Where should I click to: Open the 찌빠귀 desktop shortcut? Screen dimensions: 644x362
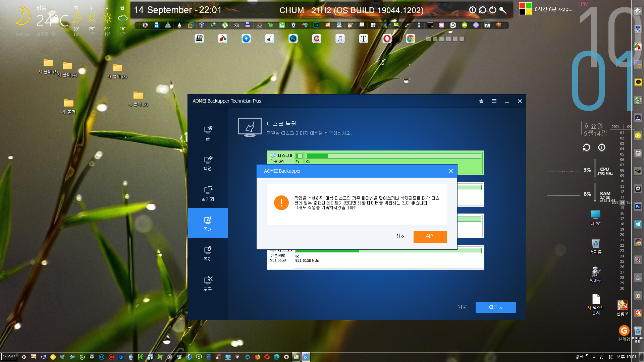[x=595, y=275]
